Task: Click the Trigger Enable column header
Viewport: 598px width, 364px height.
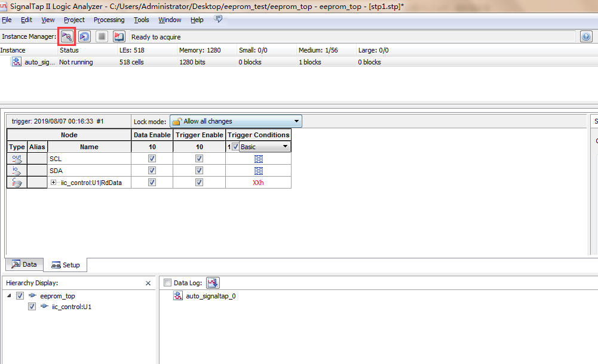Action: tap(200, 135)
